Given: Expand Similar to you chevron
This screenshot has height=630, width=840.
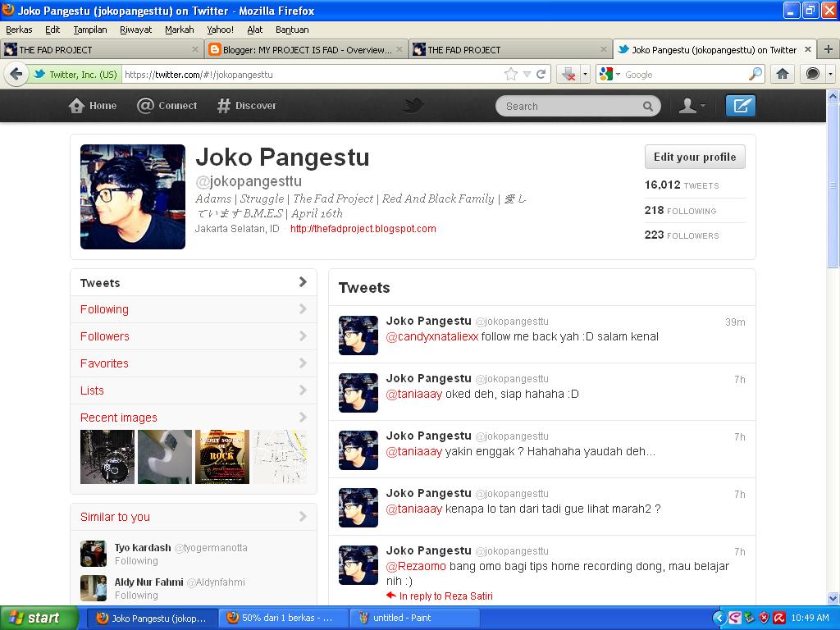Looking at the screenshot, I should 303,517.
